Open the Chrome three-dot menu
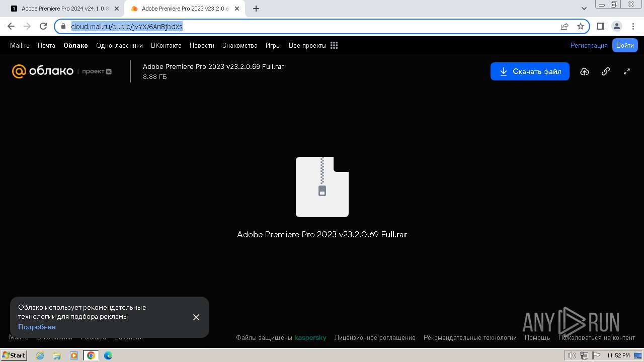Screen dimensions: 644x362 633,26
